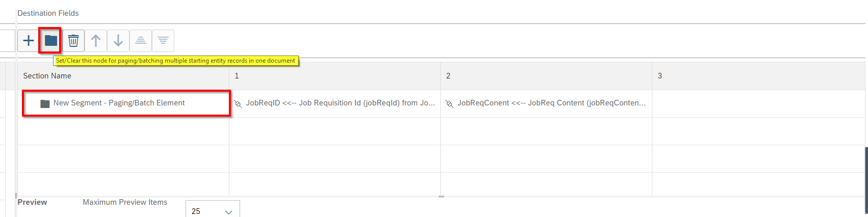Image resolution: width=868 pixels, height=217 pixels.
Task: Move selection up with up arrow
Action: pyautogui.click(x=96, y=41)
